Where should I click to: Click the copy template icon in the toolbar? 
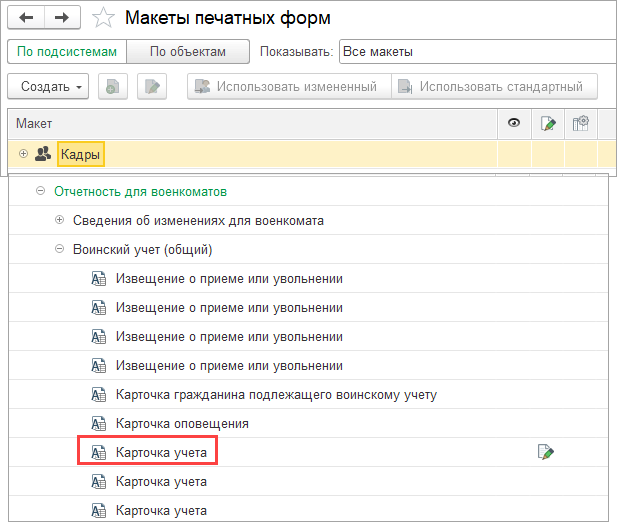tap(112, 86)
